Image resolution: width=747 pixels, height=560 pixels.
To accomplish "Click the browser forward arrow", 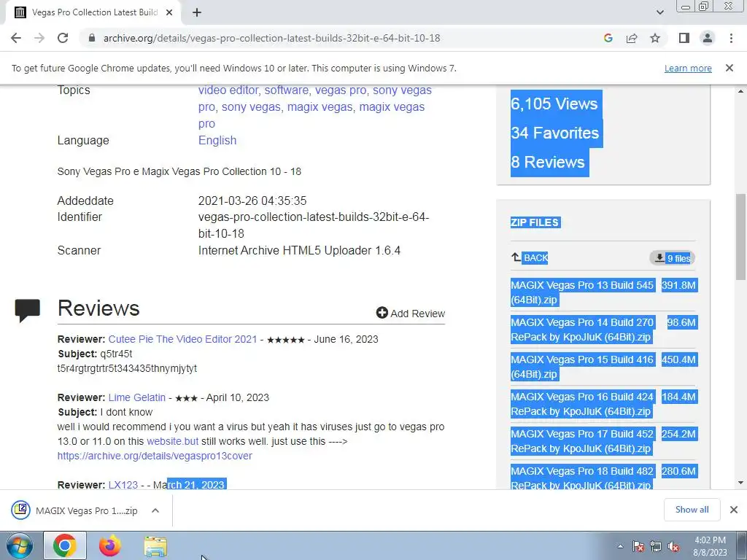I will [x=39, y=38].
